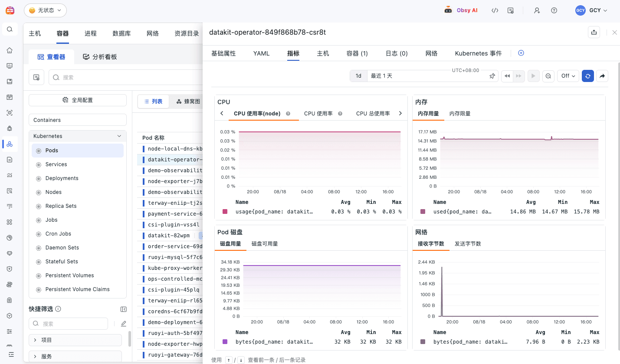620x364 pixels.
Task: Click the play button for live refresh
Action: pyautogui.click(x=534, y=76)
